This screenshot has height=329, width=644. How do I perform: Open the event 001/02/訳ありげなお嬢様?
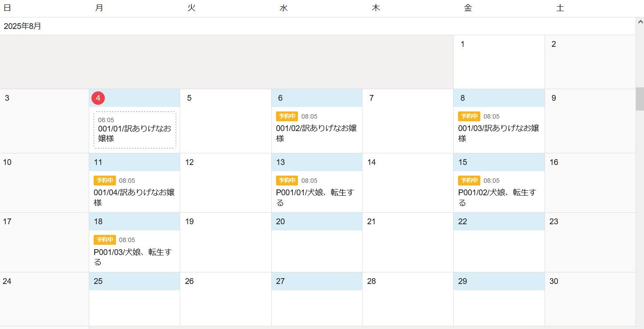tap(316, 133)
